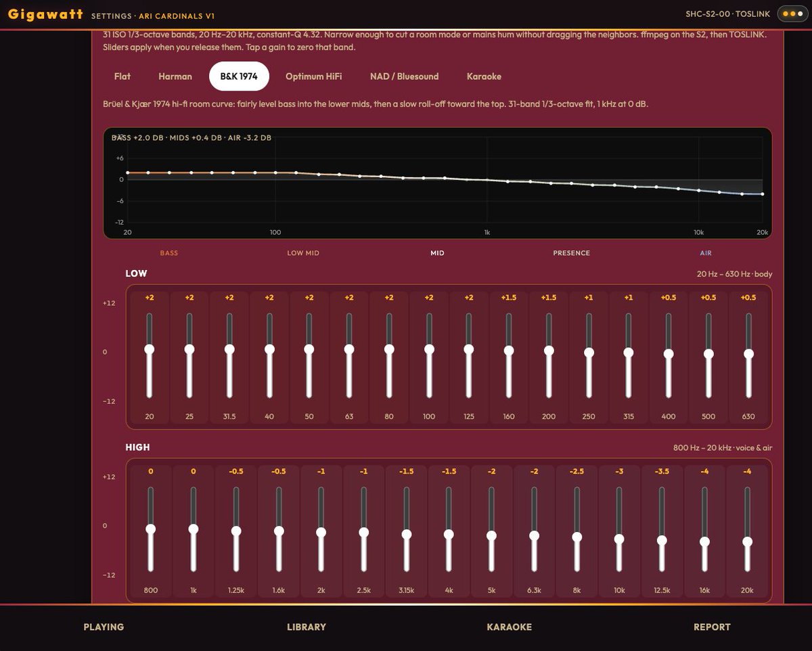This screenshot has width=812, height=651.
Task: Click the 630 Hz band slider
Action: (748, 356)
